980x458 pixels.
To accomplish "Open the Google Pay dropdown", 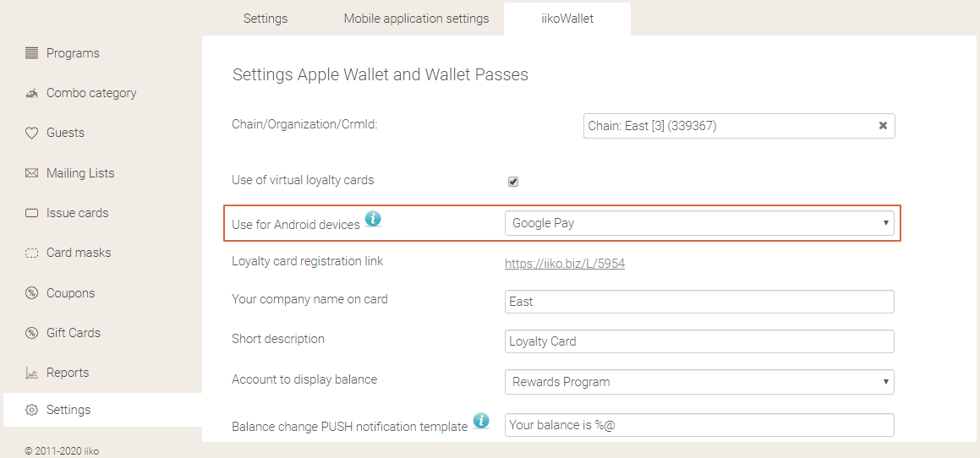I will (699, 223).
